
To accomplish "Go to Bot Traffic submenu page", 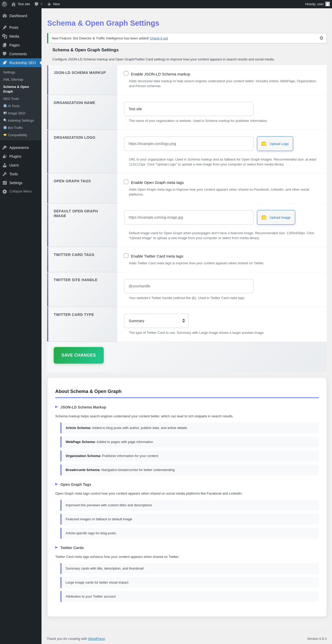I will (x=15, y=128).
